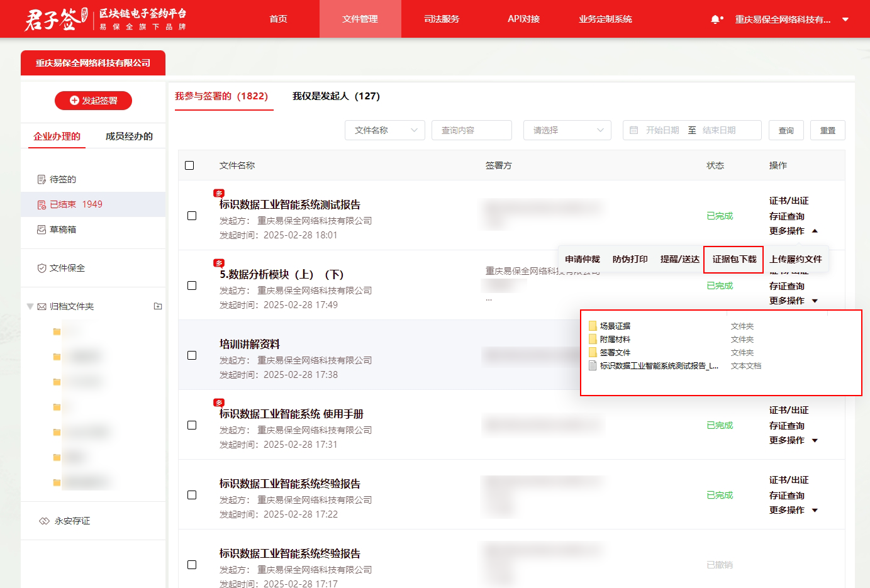The width and height of the screenshot is (870, 588).
Task: Check the box for 5.数据分析模块（上）（下）
Action: click(192, 286)
